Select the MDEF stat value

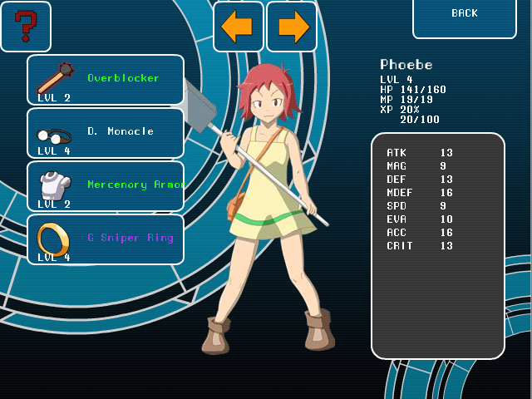[x=446, y=193]
